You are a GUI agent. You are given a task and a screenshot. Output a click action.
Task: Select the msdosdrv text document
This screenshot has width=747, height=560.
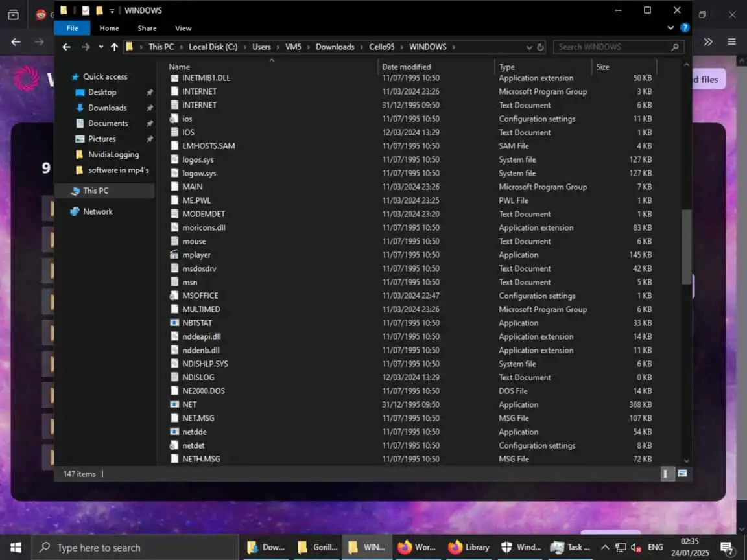[x=199, y=268]
